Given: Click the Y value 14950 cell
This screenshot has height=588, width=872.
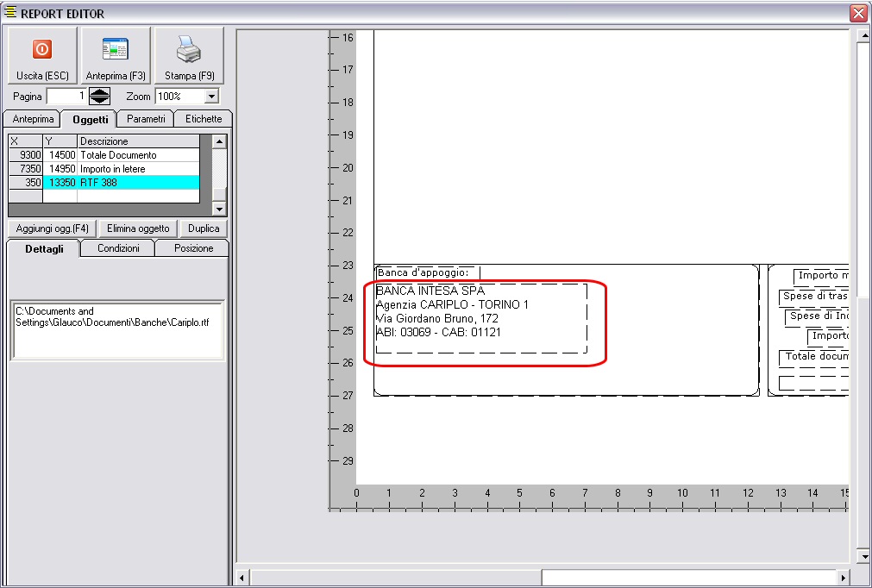Looking at the screenshot, I should pos(60,169).
